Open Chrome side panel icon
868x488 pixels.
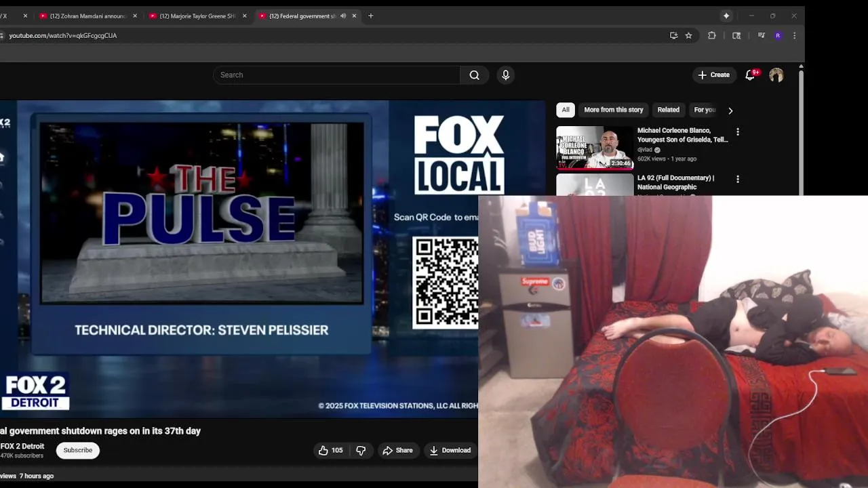pyautogui.click(x=736, y=36)
